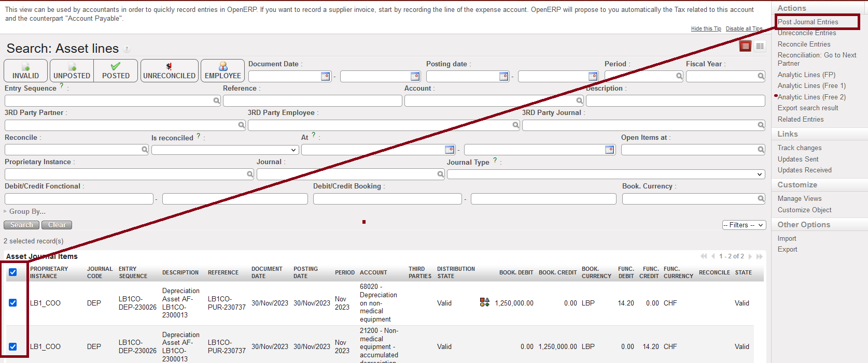868x363 pixels.
Task: Open Analytic Lines (FP)
Action: click(807, 75)
